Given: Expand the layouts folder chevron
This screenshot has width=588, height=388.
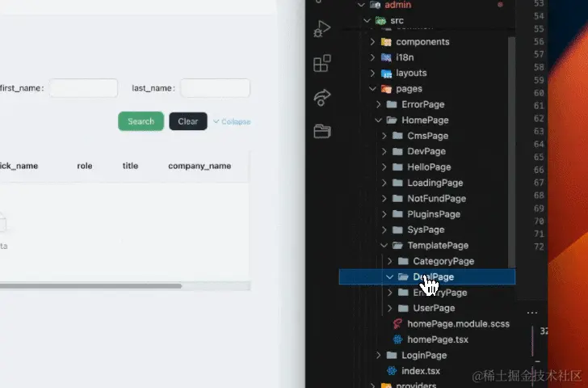Looking at the screenshot, I should pyautogui.click(x=372, y=74).
